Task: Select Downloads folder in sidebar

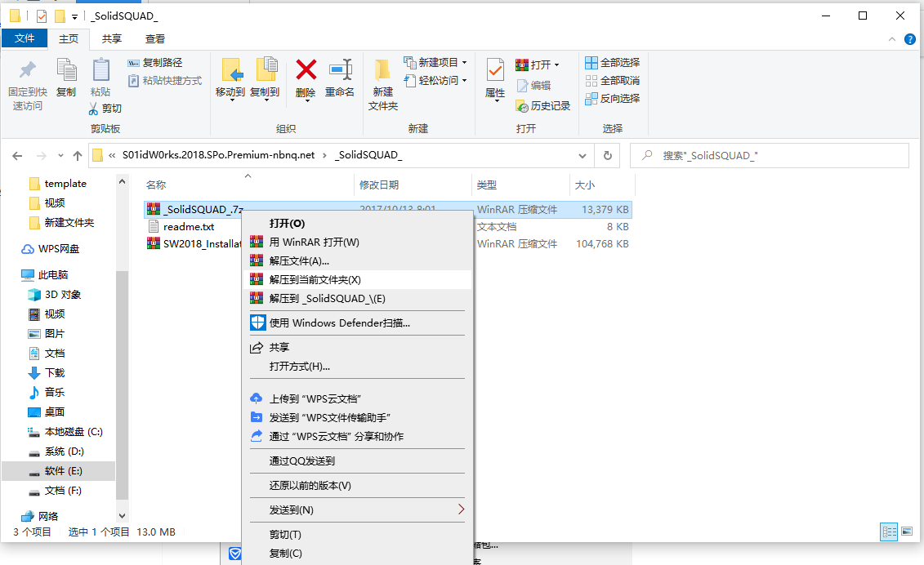Action: coord(47,373)
